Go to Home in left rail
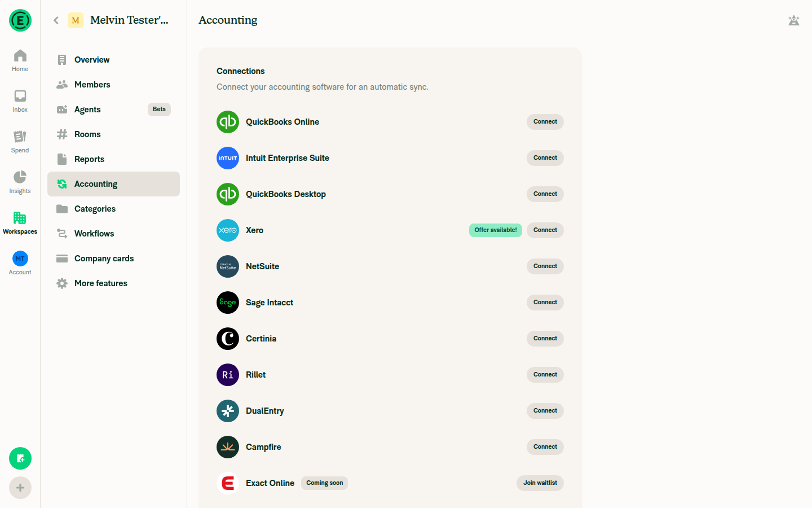This screenshot has height=508, width=812. pyautogui.click(x=20, y=61)
